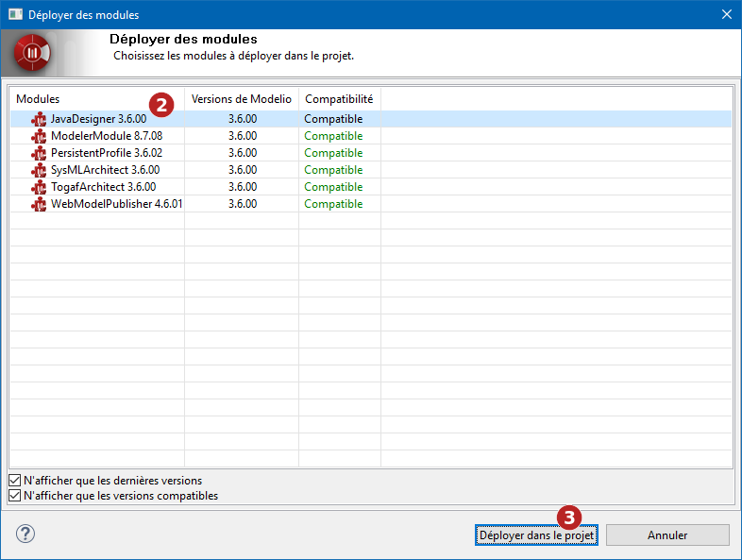Sort by Versions de Modelio column header
Screen dimensions: 742x560
(x=242, y=99)
